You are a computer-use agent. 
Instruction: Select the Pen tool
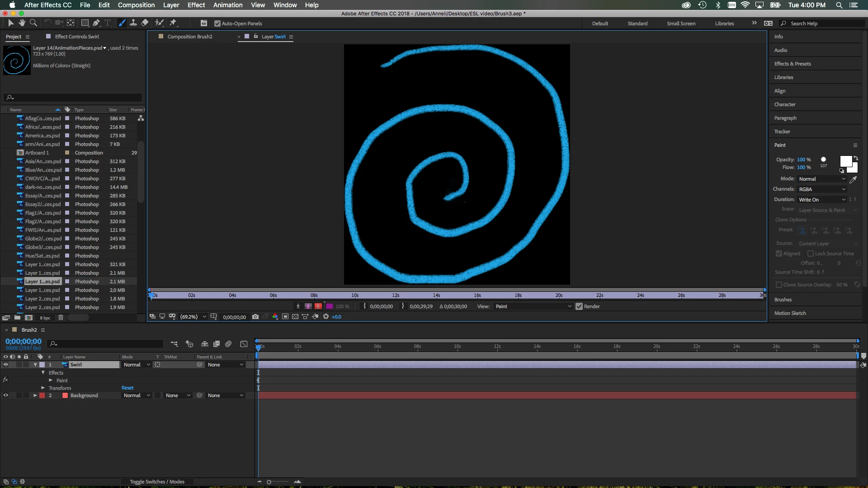[x=96, y=23]
